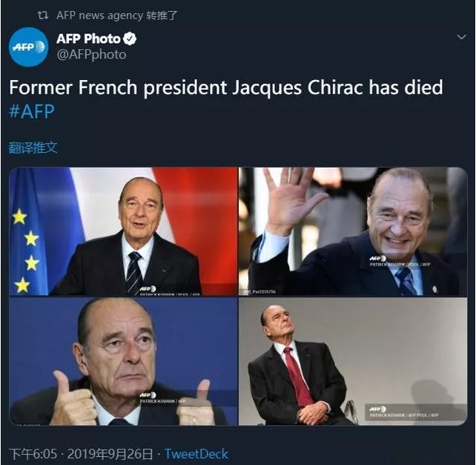Open the photo showing two thumbs up
476x465 pixels.
pos(123,361)
